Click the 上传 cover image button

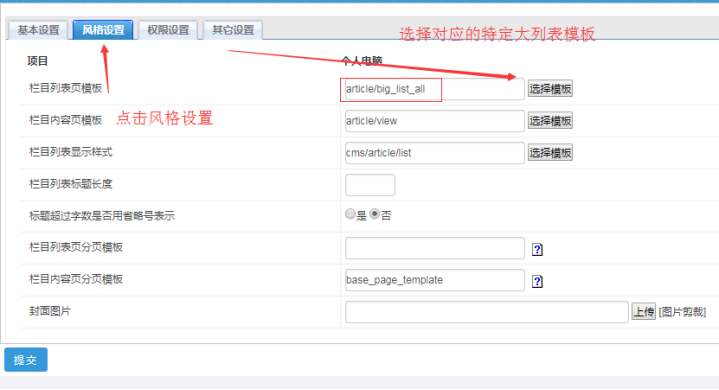click(644, 312)
